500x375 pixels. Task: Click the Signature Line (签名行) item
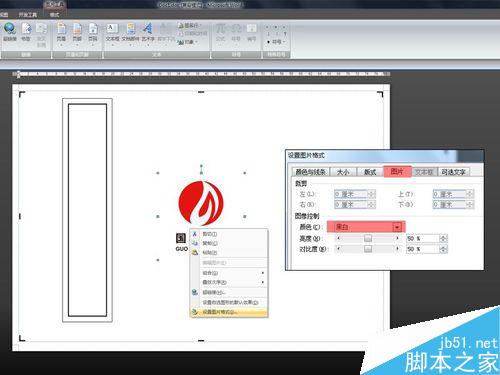click(x=189, y=25)
